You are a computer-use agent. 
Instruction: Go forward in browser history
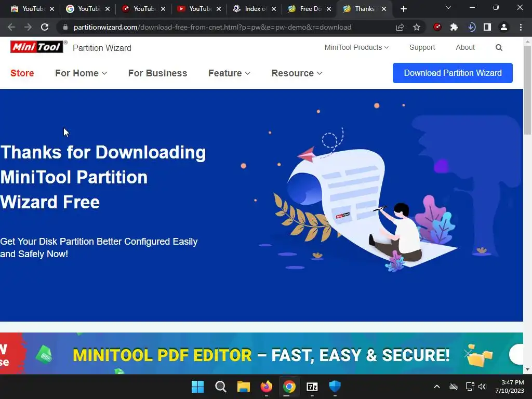[x=28, y=27]
